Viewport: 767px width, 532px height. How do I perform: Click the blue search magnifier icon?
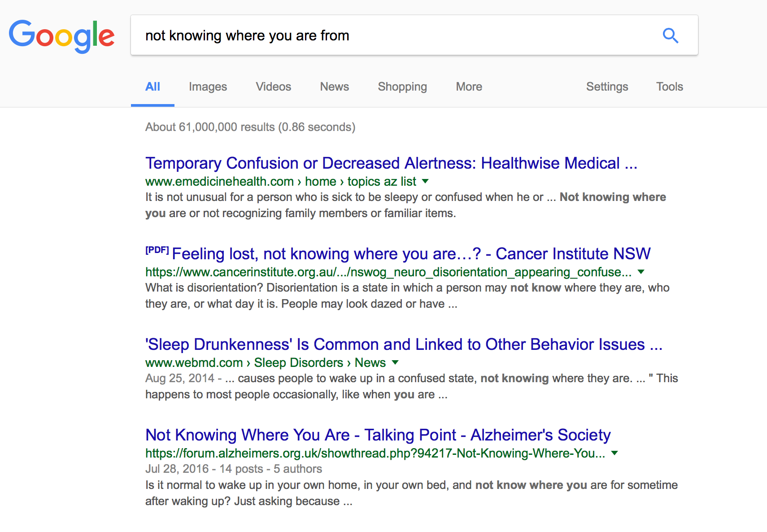click(x=670, y=35)
